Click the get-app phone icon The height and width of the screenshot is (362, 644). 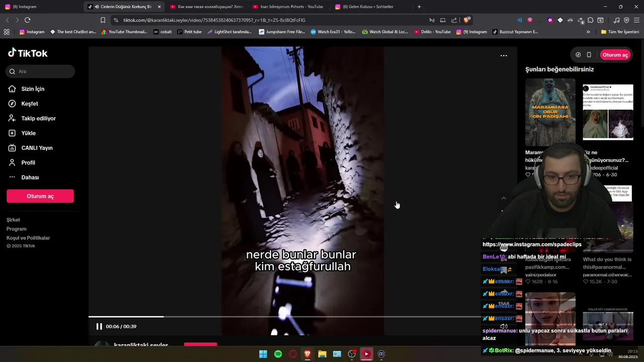click(x=589, y=55)
